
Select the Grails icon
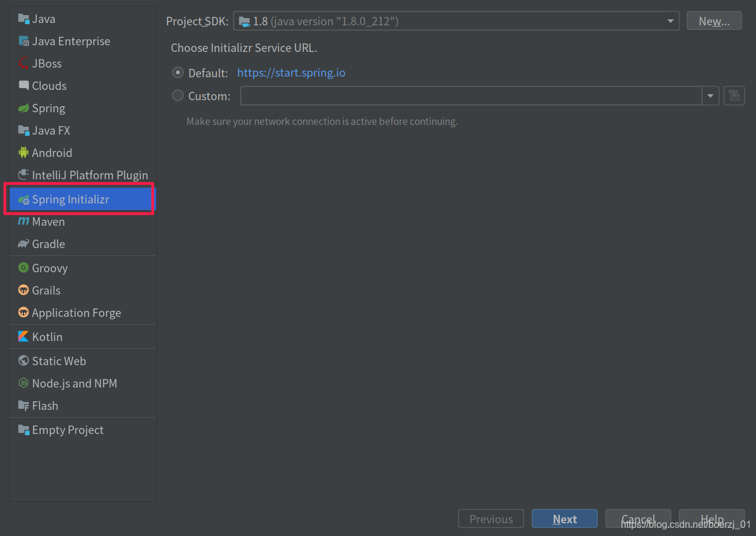point(24,290)
